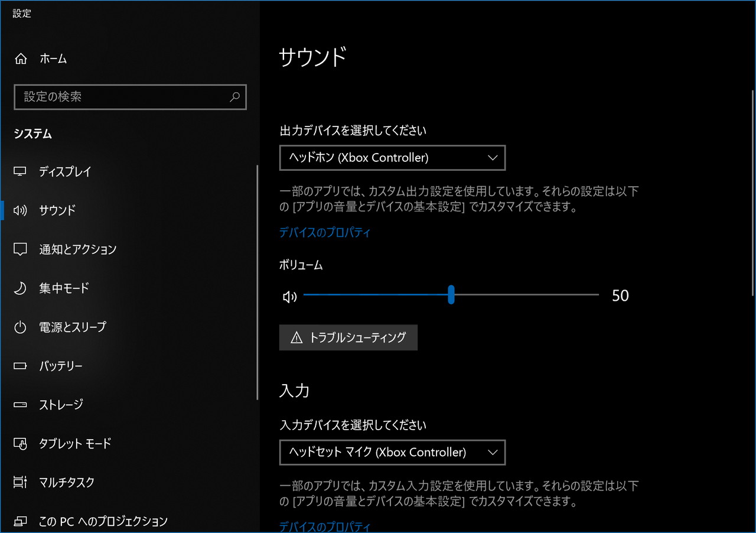
Task: Click the サウンド page heading
Action: coord(312,57)
